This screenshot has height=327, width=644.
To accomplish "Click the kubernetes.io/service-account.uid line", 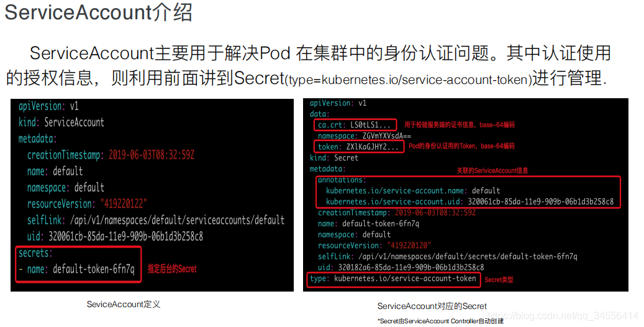I will 470,201.
